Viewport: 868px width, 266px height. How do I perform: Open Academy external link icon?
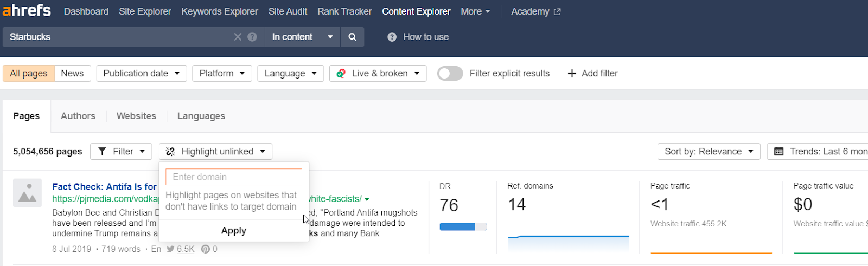(x=557, y=11)
